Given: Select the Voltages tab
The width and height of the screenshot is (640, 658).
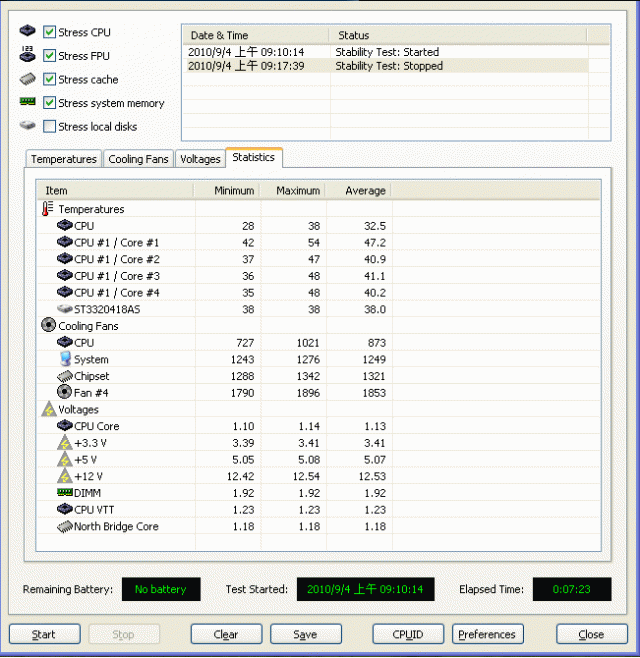Looking at the screenshot, I should pos(200,159).
